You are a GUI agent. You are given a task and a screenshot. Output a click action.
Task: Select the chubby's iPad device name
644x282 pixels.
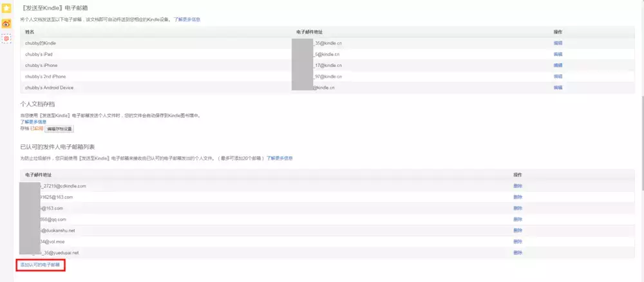(x=39, y=54)
